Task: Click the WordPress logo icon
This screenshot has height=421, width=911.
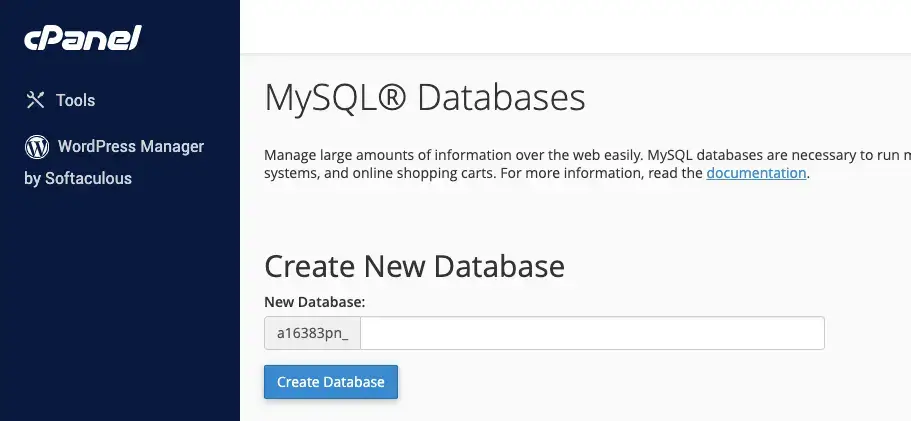Action: (37, 146)
